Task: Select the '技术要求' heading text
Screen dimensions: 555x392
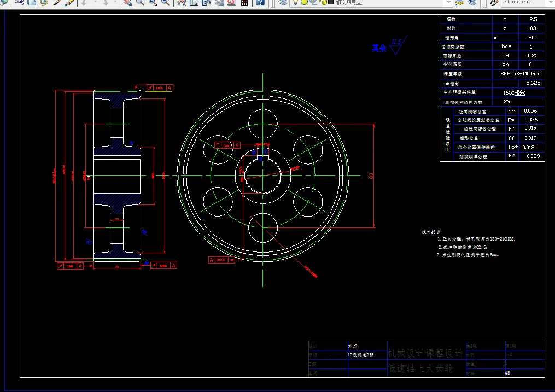Action: 431,232
